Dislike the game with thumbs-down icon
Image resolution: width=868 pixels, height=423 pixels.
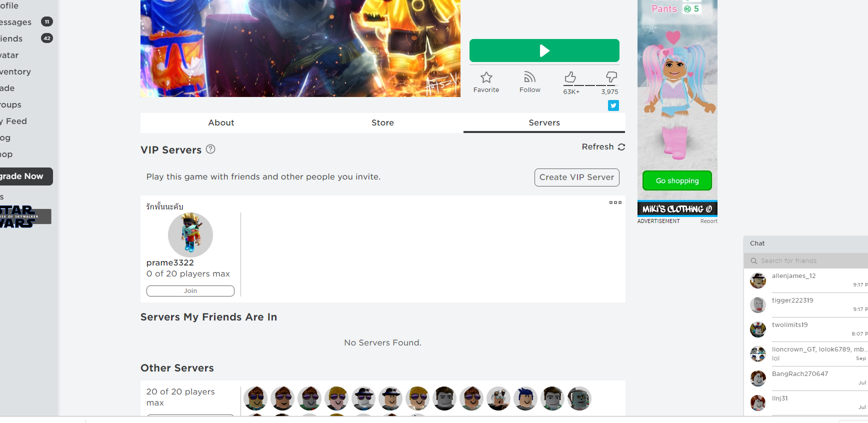pyautogui.click(x=611, y=77)
